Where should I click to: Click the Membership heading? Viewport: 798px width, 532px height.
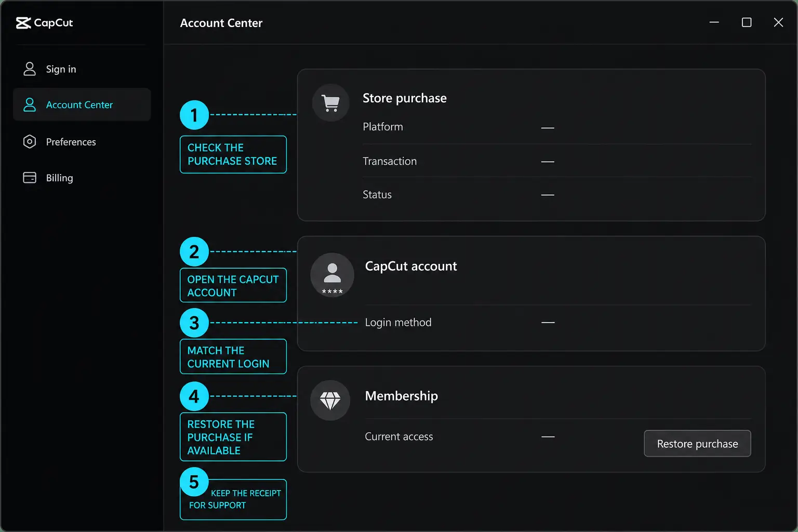coord(402,396)
